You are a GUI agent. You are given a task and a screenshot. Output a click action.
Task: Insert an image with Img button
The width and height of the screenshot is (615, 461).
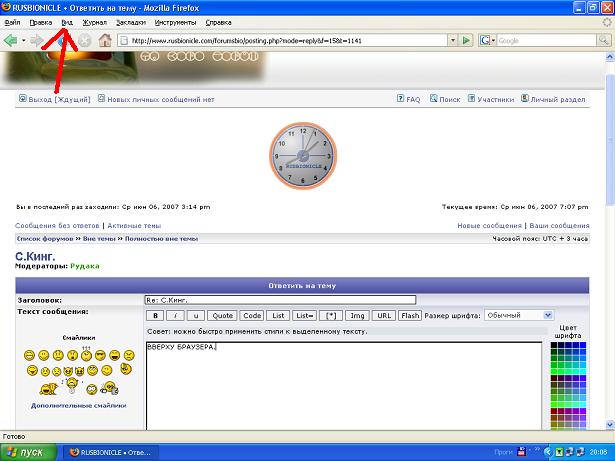(x=357, y=315)
